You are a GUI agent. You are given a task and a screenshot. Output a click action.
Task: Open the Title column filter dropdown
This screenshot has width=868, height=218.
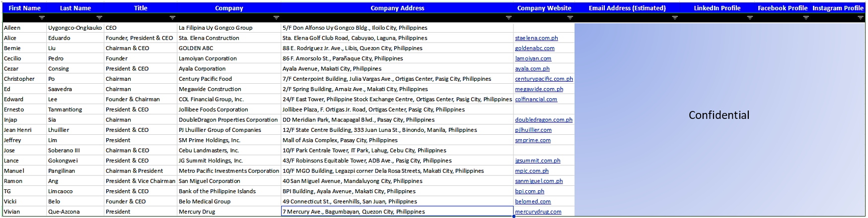point(172,18)
